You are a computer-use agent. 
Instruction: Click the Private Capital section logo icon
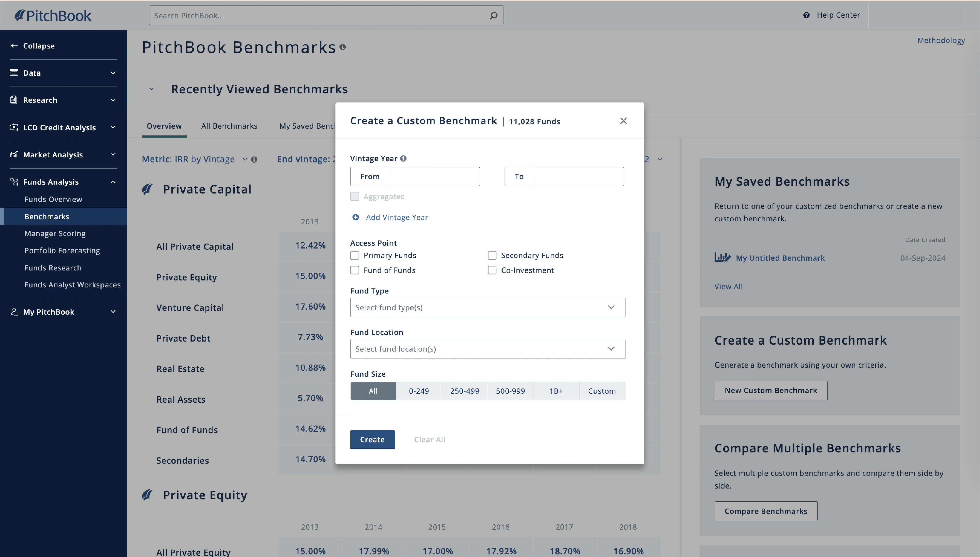[147, 189]
